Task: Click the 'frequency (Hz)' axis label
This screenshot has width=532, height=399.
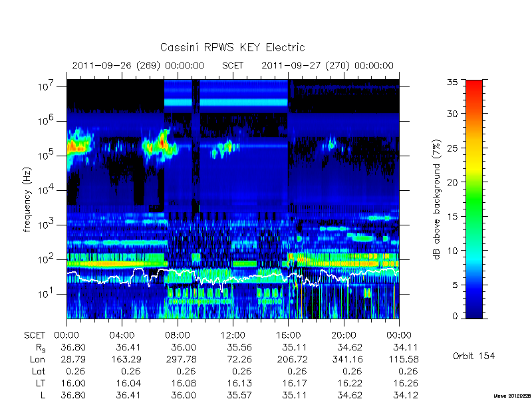Action: (27, 199)
